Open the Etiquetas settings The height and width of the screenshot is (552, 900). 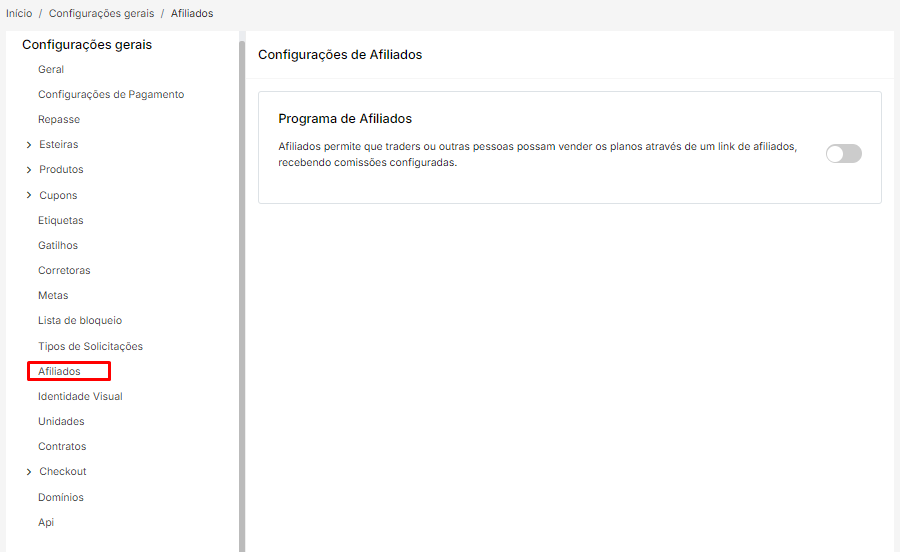click(x=61, y=221)
